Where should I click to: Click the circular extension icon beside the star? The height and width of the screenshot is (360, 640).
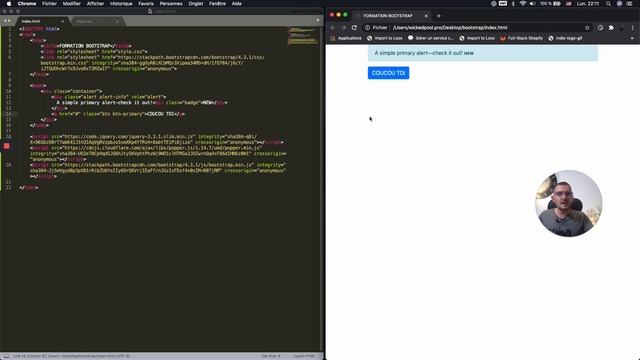click(x=600, y=28)
